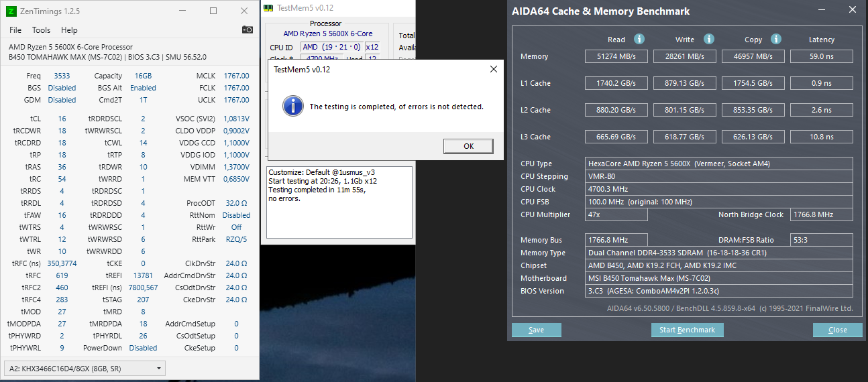Screen dimensions: 868x382
Task: Click the Memory Read value 51274 MB/s
Action: pos(616,56)
